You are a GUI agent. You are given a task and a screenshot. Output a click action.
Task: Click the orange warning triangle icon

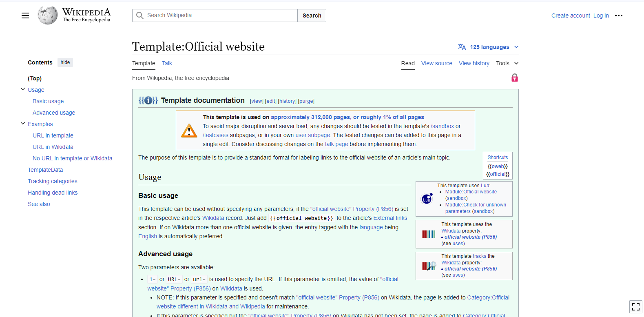pyautogui.click(x=189, y=131)
